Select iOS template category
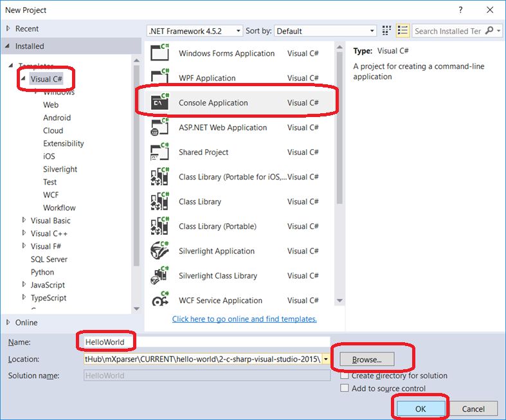Image resolution: width=506 pixels, height=420 pixels. point(49,156)
